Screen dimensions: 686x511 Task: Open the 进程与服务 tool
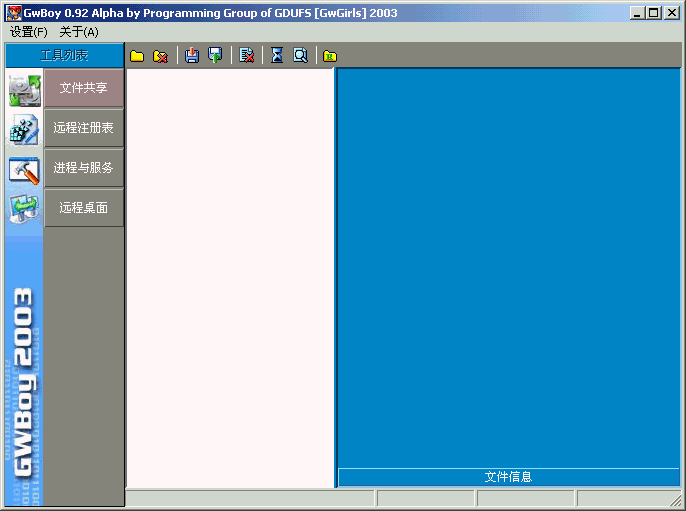84,168
